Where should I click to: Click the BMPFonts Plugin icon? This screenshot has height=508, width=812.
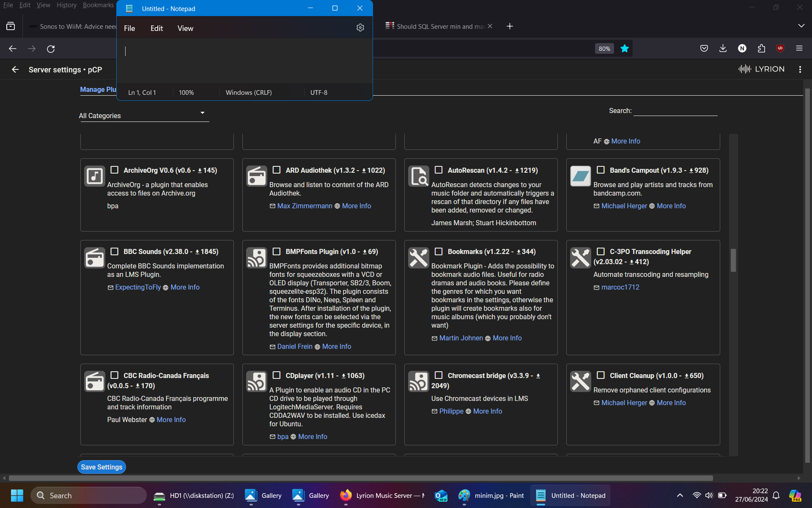pyautogui.click(x=257, y=257)
